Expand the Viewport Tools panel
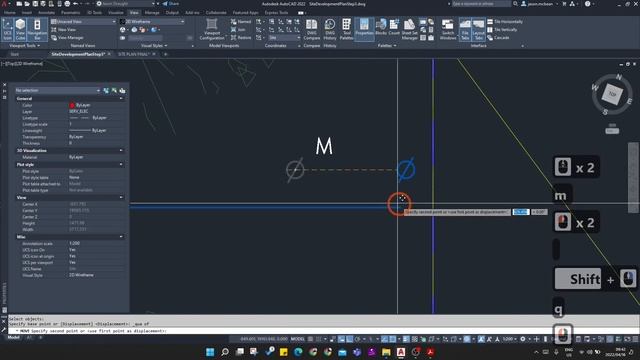This screenshot has height=360, width=640. [24, 46]
